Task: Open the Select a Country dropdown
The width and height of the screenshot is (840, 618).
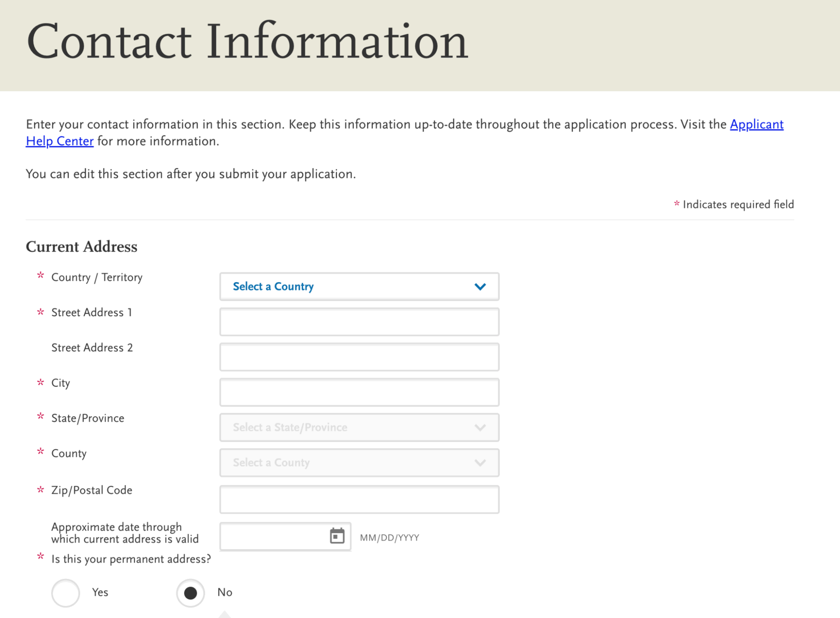Action: 358,287
